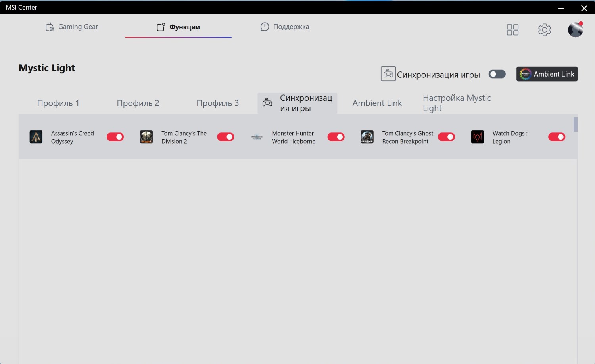595x364 pixels.
Task: Click the game sync controller icon beside Синхронизация игры
Action: pos(388,74)
